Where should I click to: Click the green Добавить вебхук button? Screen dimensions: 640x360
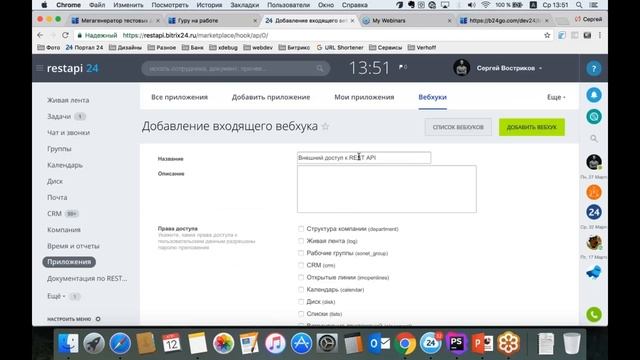pos(531,127)
